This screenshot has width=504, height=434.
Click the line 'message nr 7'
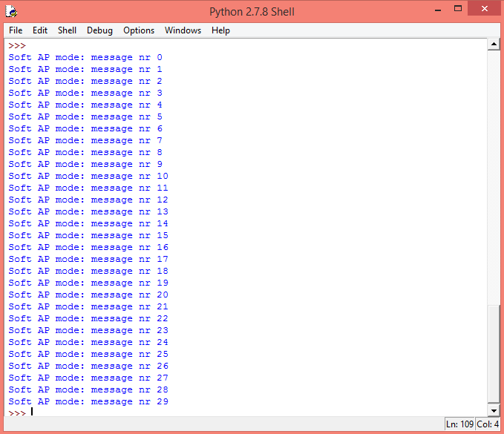pyautogui.click(x=85, y=141)
